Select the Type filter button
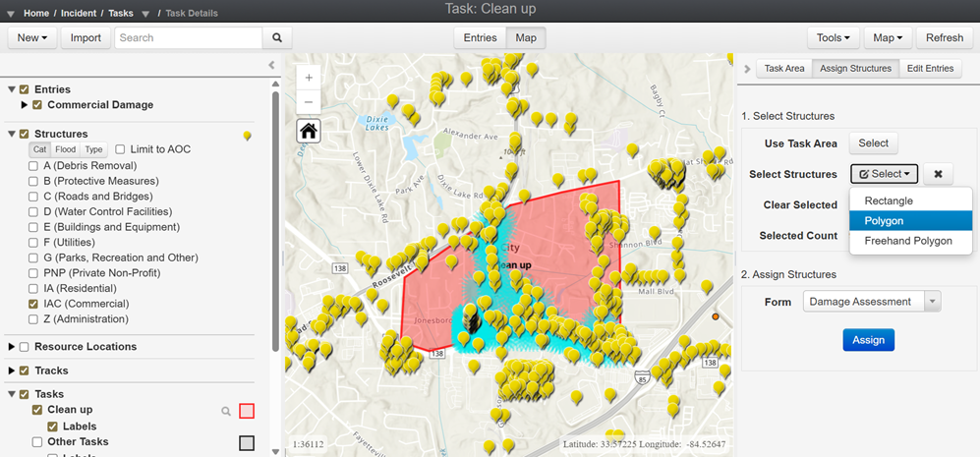 tap(93, 149)
